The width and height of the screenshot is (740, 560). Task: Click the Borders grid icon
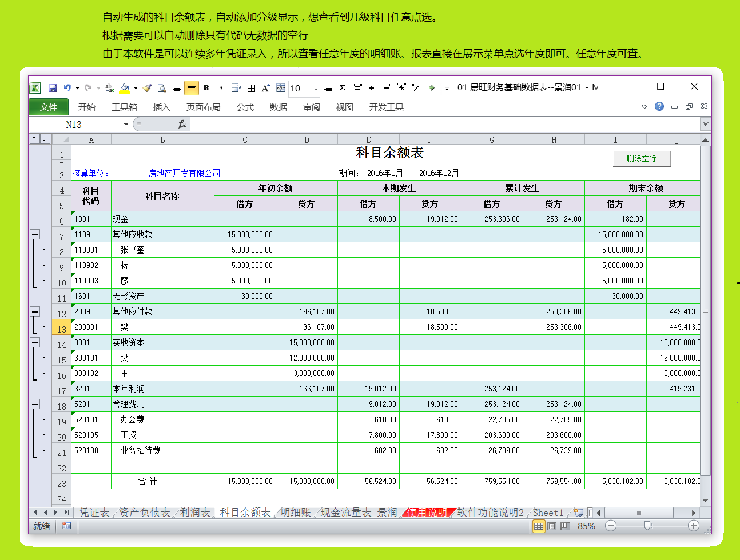[251, 88]
